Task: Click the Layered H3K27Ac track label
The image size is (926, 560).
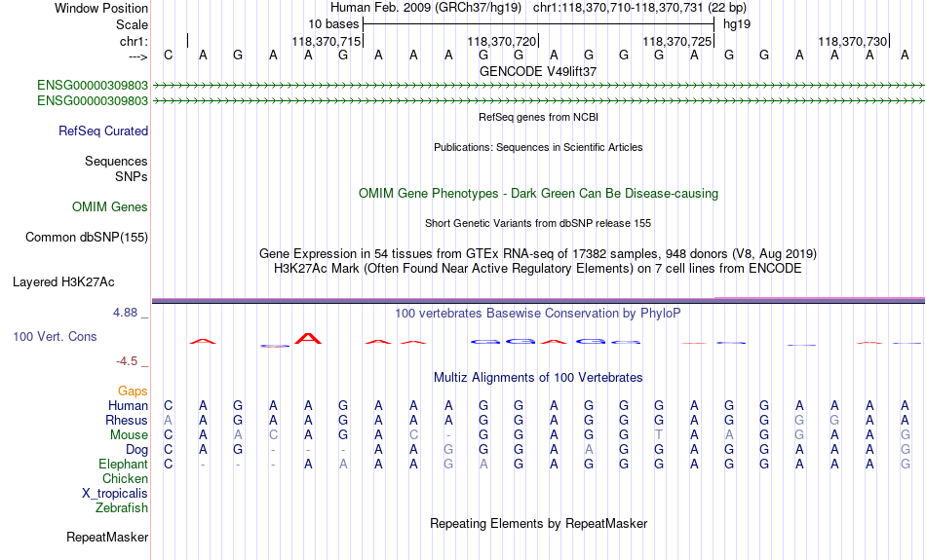Action: coord(63,282)
